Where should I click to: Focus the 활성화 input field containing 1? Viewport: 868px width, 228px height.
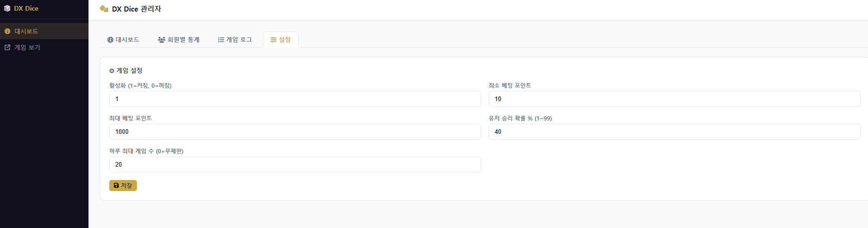[295, 99]
